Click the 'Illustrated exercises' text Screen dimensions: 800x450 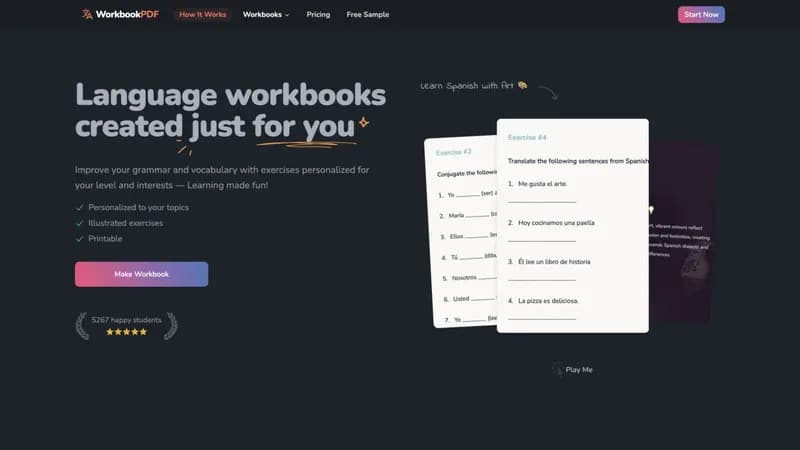[x=126, y=223]
